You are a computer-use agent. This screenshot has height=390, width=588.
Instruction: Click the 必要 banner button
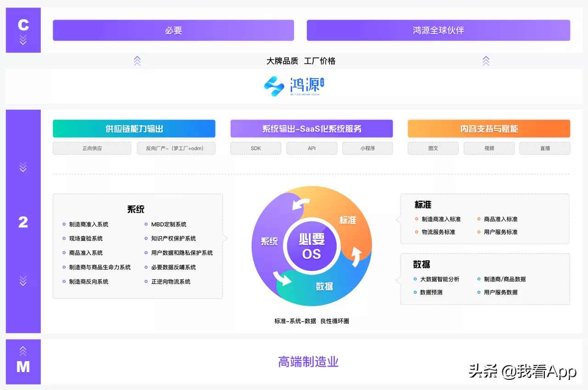pyautogui.click(x=173, y=30)
